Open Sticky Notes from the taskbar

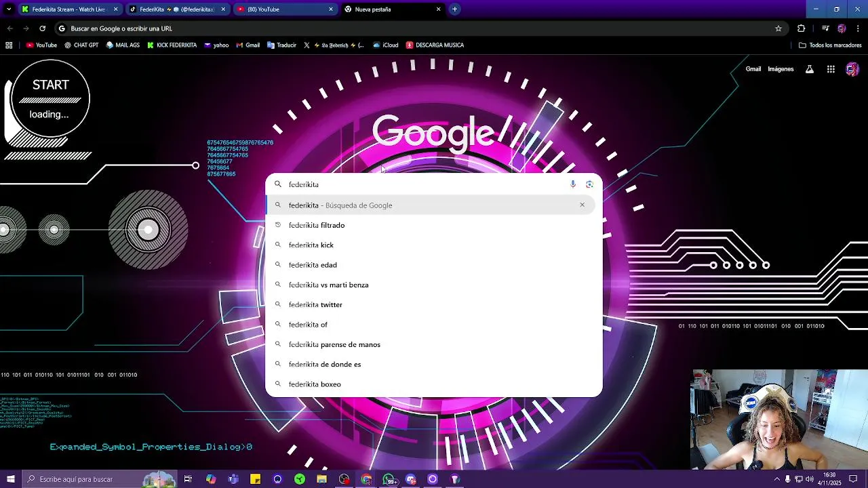[x=256, y=479]
